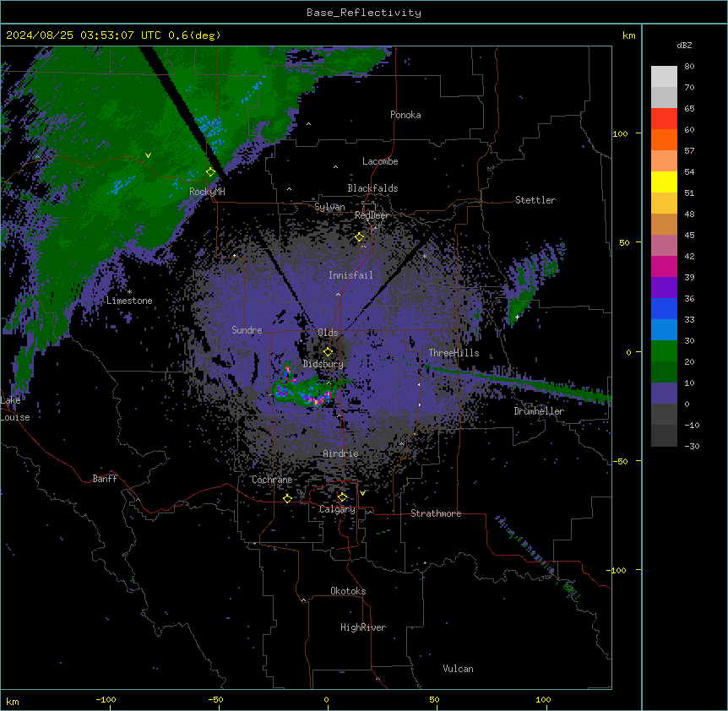728x711 pixels.
Task: Click the Cochrane label
Action: (272, 480)
